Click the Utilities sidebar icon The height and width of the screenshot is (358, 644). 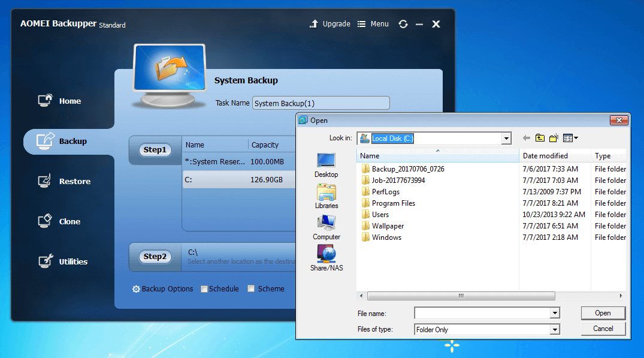point(46,261)
